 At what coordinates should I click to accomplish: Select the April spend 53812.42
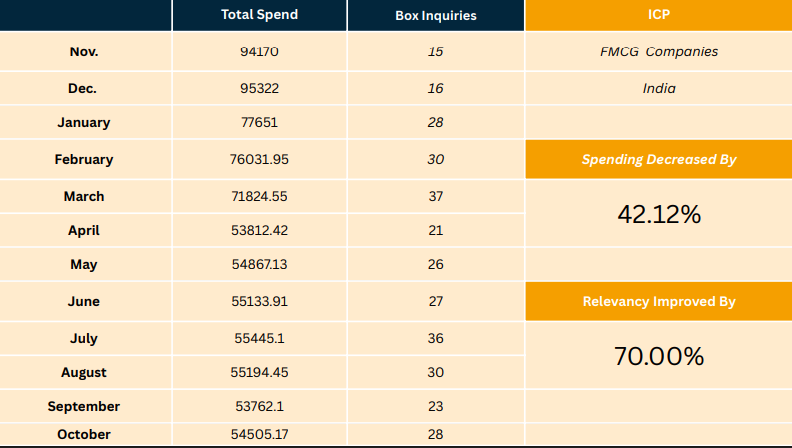tap(259, 230)
